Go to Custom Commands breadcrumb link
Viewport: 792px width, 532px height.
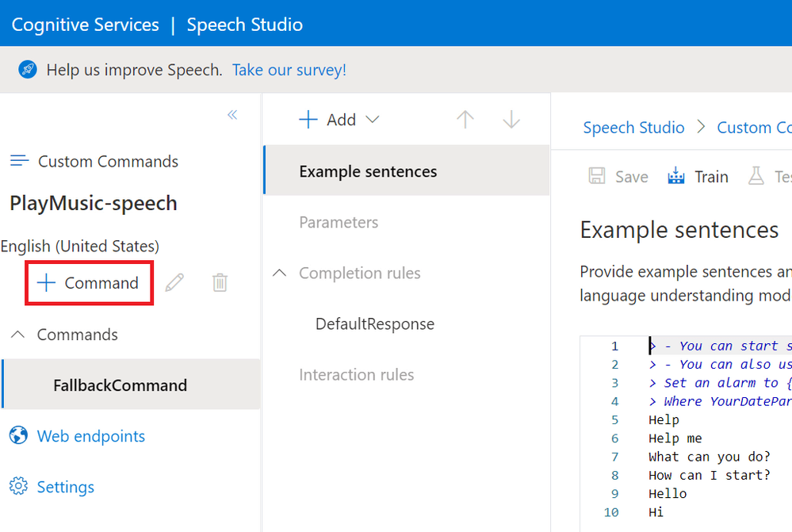(x=754, y=128)
